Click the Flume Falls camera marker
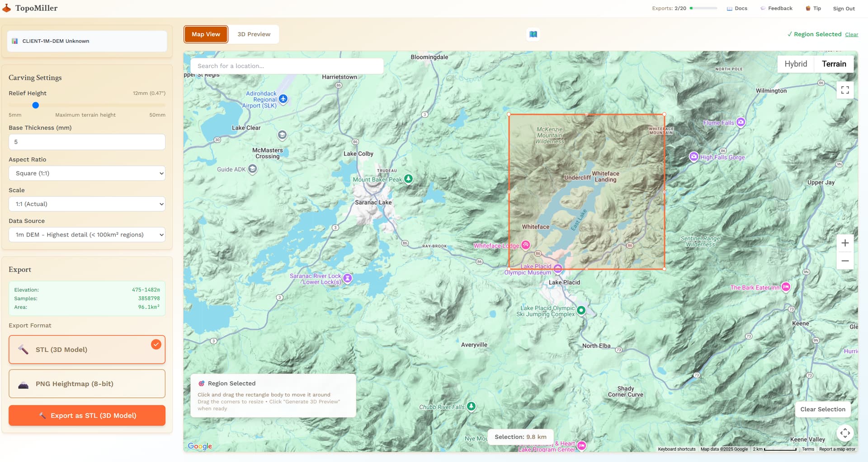This screenshot has height=462, width=868. (741, 122)
